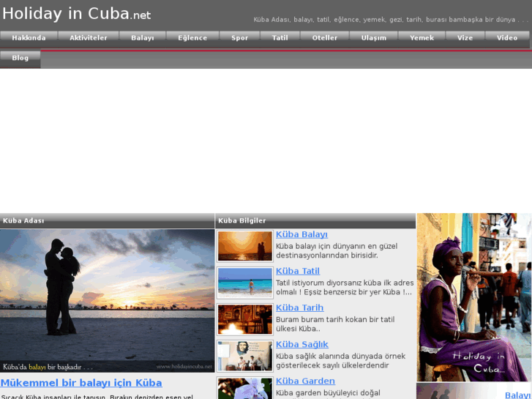The height and width of the screenshot is (399, 532).
Task: Click the orchid thumbnail for Küba Garden
Action: pyautogui.click(x=245, y=388)
